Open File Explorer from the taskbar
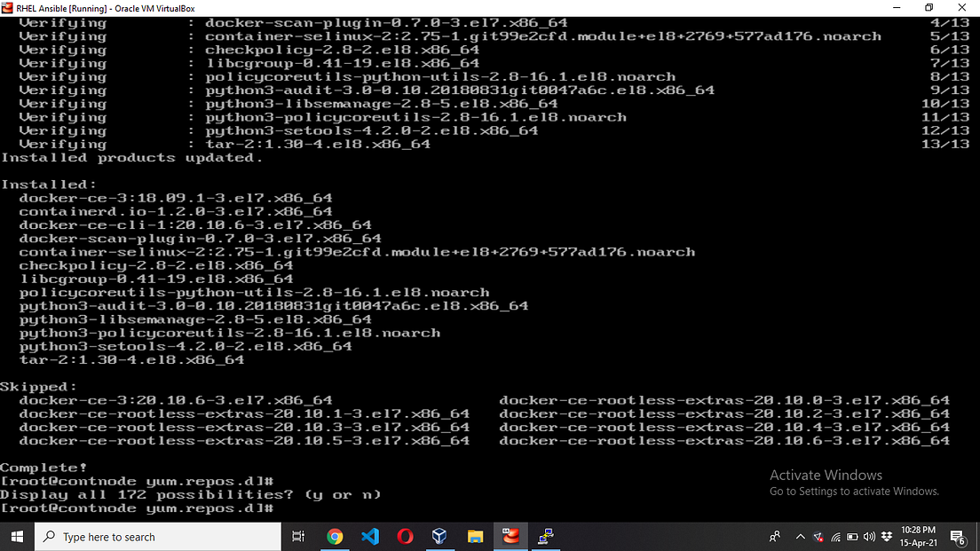 [475, 536]
